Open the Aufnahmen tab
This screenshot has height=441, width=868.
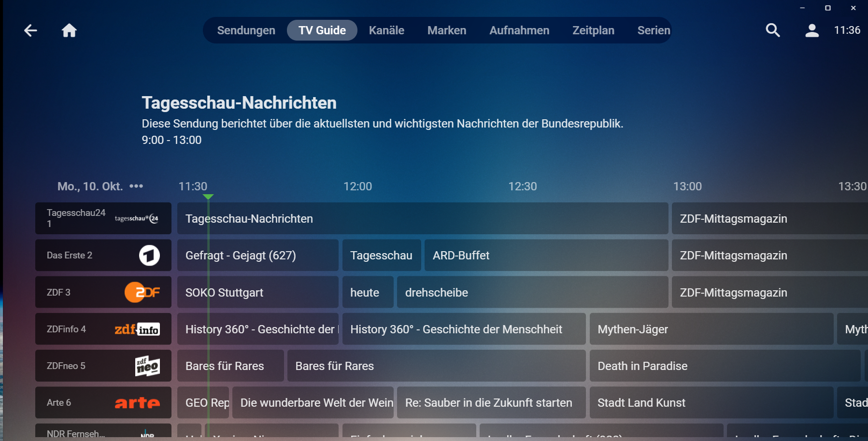pyautogui.click(x=519, y=30)
